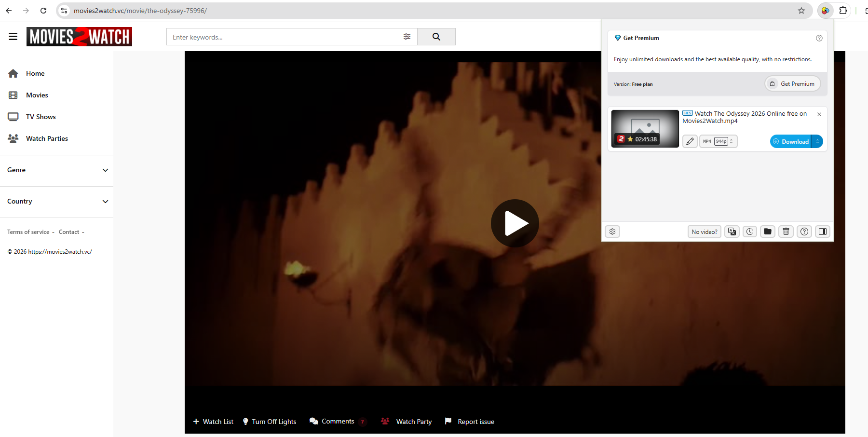Viewport: 868px width, 437px height.
Task: Open extension settings gear
Action: click(x=612, y=232)
